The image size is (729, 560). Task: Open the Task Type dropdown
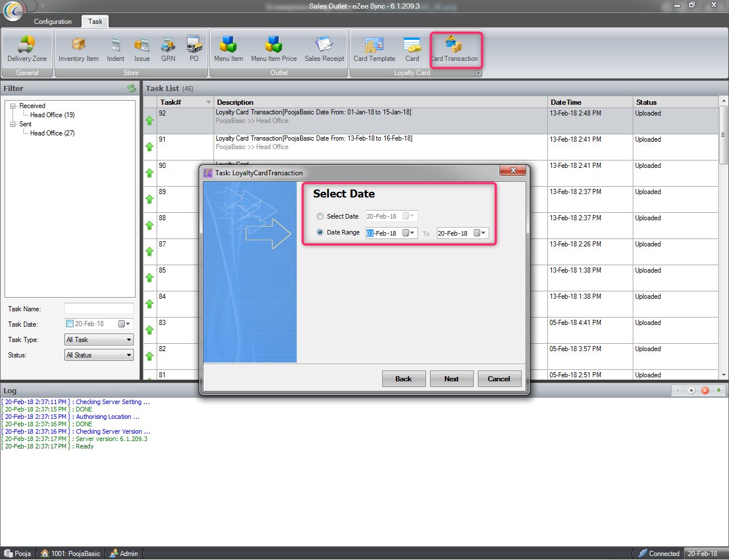coord(99,340)
